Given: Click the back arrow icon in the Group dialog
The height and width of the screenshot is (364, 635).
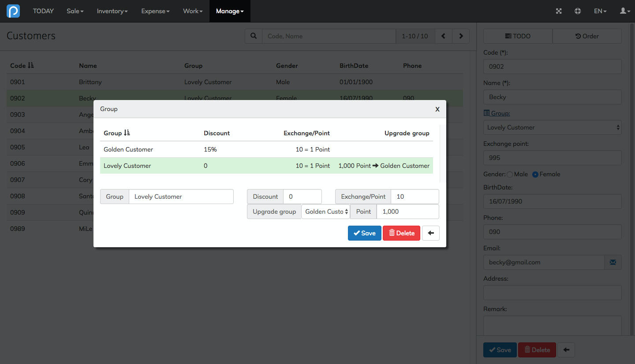Looking at the screenshot, I should tap(431, 233).
